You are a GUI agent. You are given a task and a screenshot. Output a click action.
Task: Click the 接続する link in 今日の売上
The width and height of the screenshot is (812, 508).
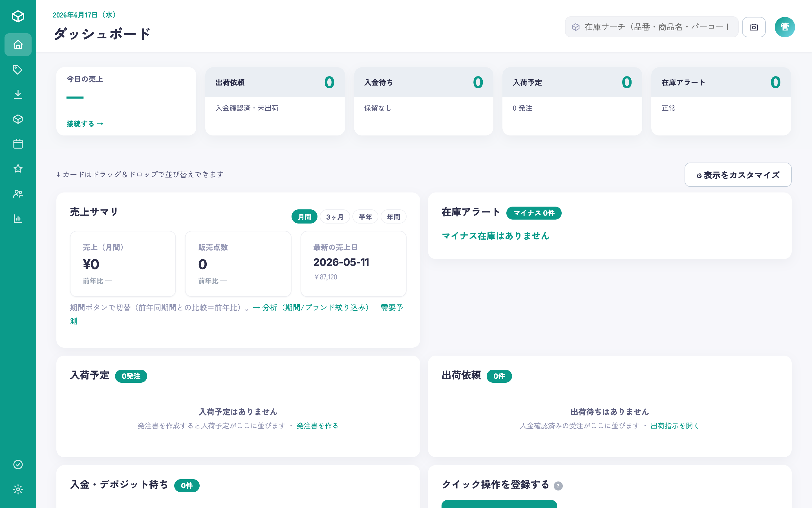tap(85, 124)
